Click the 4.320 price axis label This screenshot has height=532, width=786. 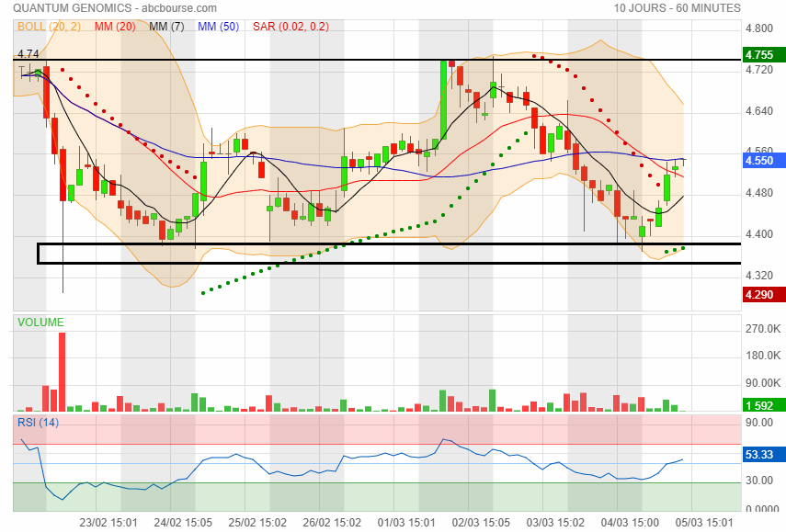click(x=759, y=276)
